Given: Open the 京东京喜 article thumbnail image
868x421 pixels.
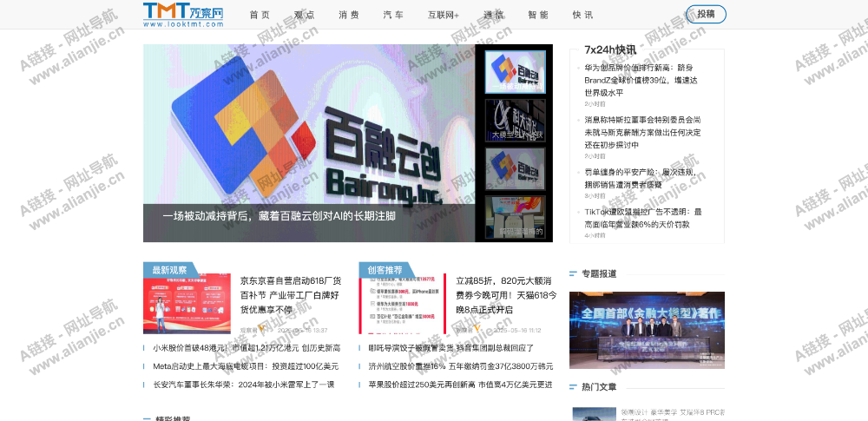Looking at the screenshot, I should pos(187,304).
